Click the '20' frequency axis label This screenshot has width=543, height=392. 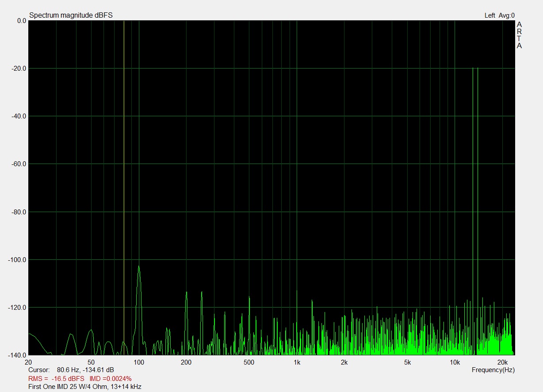[x=29, y=362]
